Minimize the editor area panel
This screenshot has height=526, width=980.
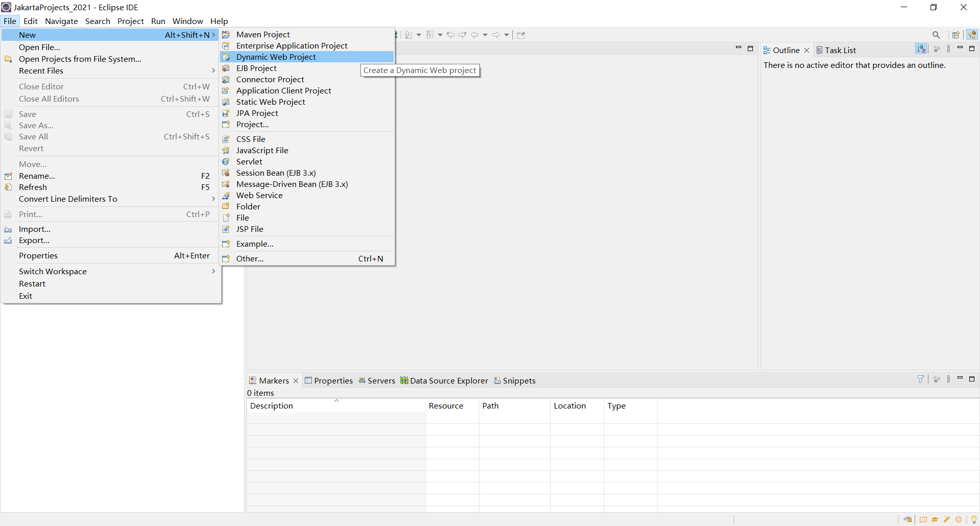pyautogui.click(x=738, y=48)
